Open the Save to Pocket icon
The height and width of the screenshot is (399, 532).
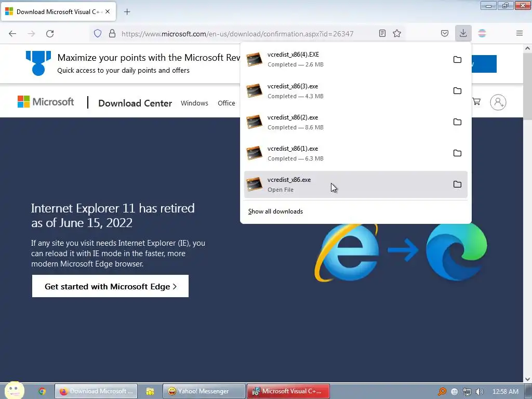[445, 33]
